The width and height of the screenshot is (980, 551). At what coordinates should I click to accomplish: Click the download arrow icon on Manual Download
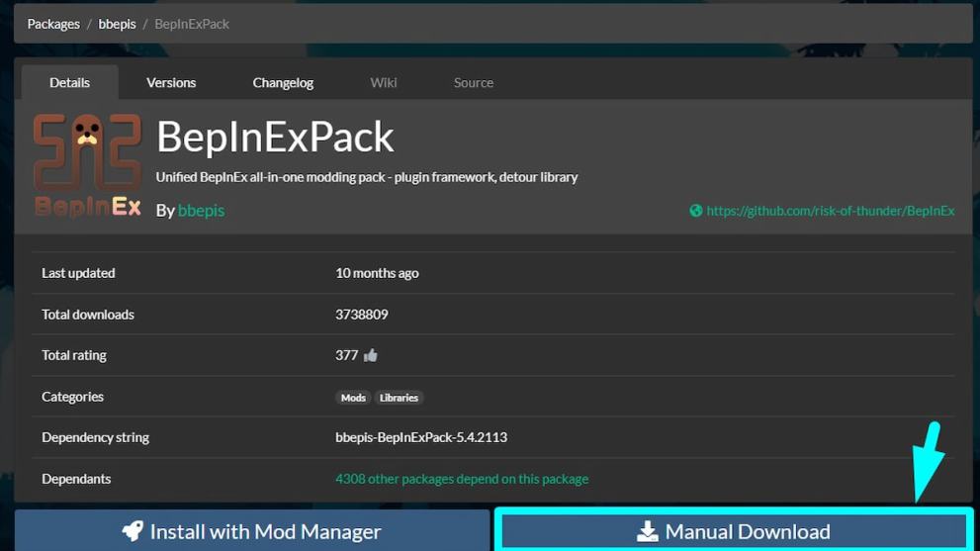pos(648,531)
